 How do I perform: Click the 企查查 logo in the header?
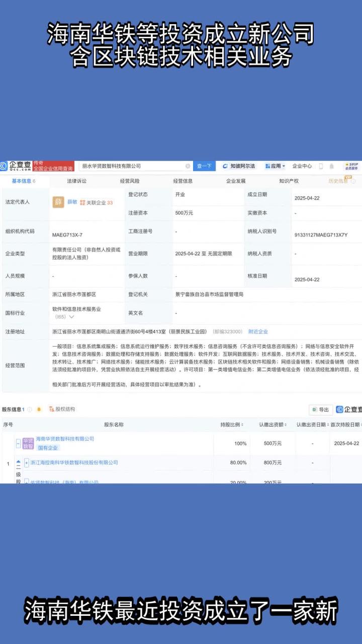point(16,166)
